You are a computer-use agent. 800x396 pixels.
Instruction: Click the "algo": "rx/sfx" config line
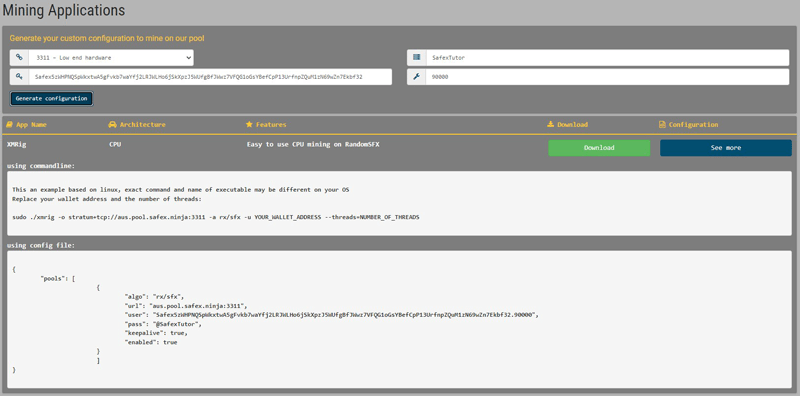coord(154,296)
